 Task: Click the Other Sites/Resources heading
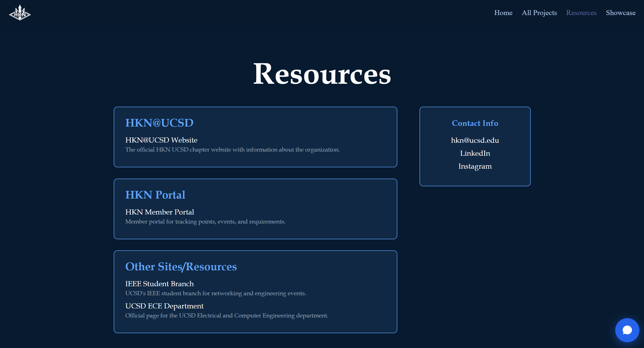click(x=181, y=267)
